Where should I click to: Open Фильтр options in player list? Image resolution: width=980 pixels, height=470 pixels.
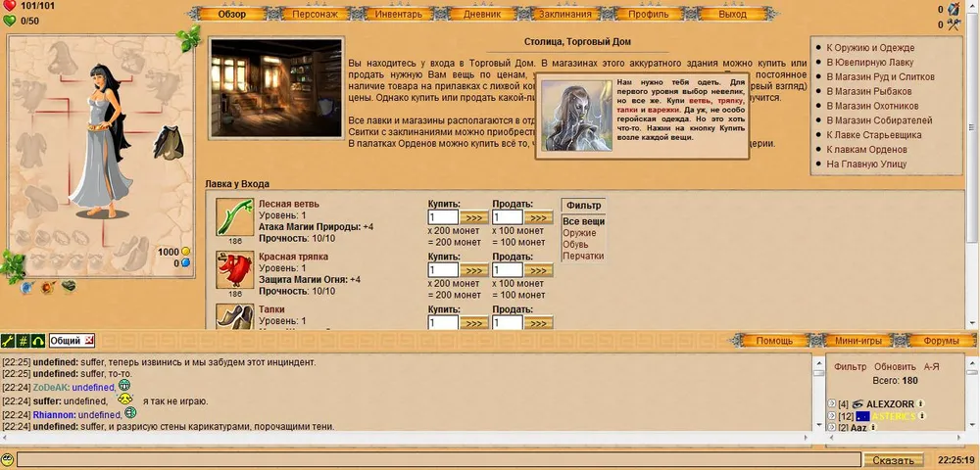(850, 366)
